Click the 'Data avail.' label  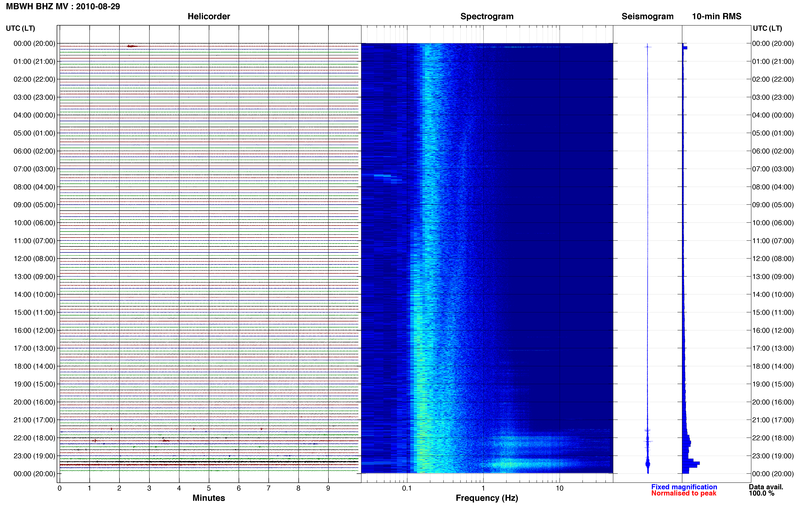766,487
